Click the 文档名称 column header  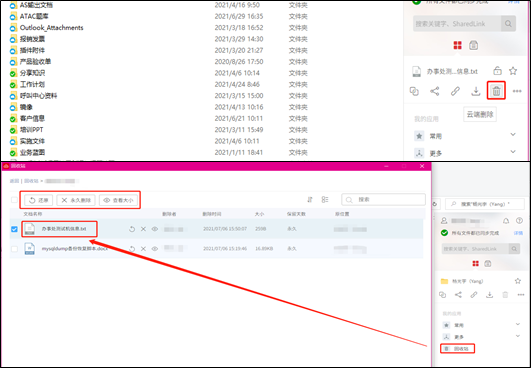tap(33, 214)
